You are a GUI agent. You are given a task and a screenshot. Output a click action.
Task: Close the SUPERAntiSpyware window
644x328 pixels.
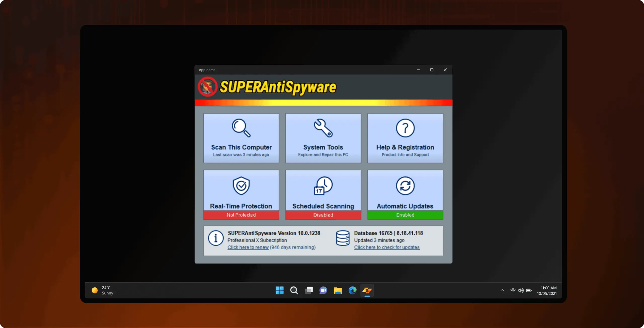pos(445,70)
